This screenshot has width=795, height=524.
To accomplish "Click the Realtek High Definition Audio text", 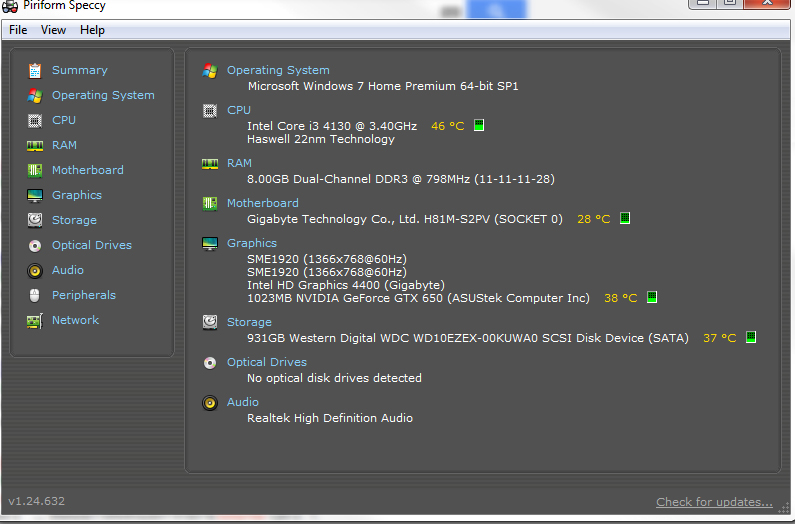I will (330, 418).
